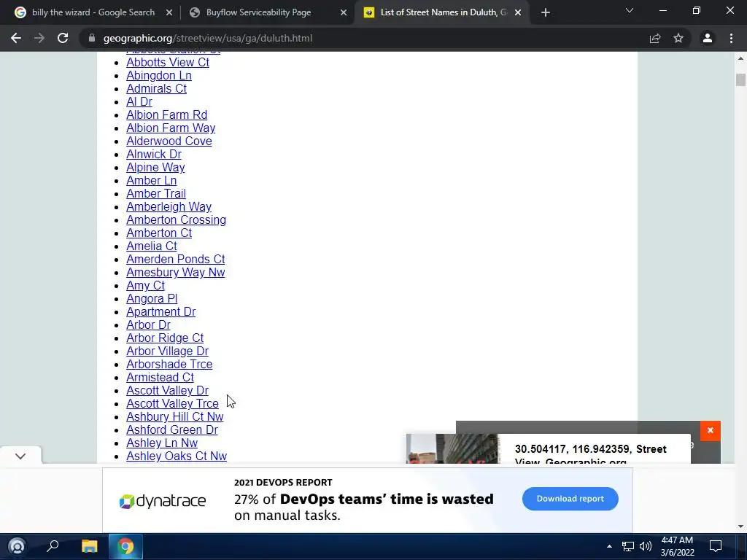The height and width of the screenshot is (560, 747).
Task: Open the Amelia Ct link
Action: coord(152,246)
